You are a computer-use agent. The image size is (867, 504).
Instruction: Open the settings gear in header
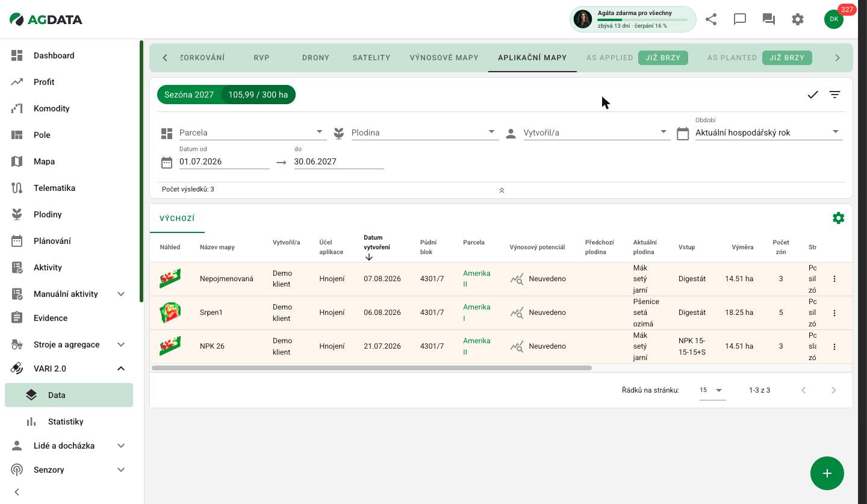click(798, 19)
